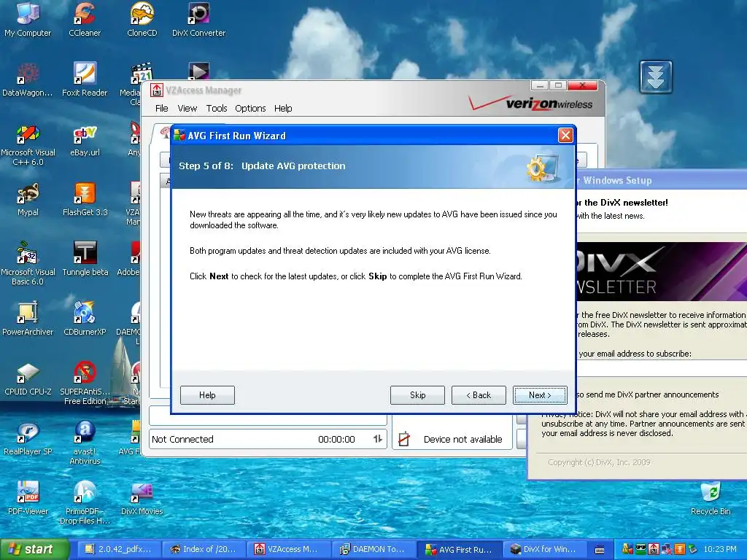Click Back in AVG First Run Wizard
The image size is (747, 560).
click(479, 394)
